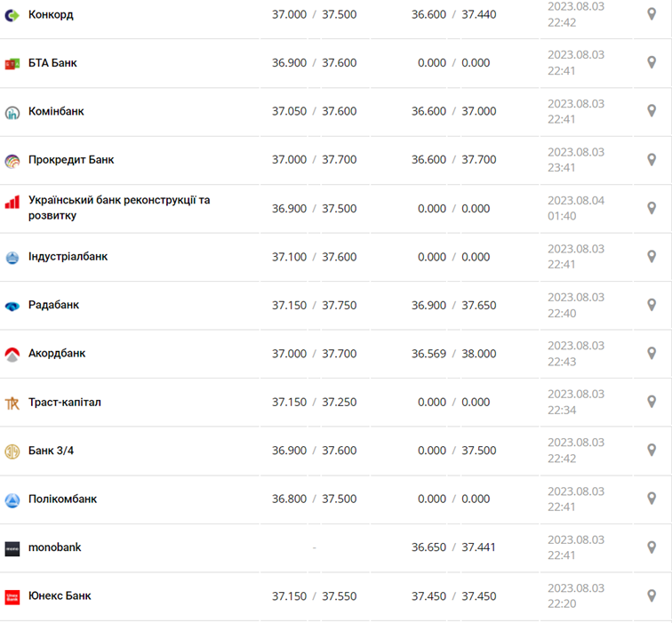The height and width of the screenshot is (623, 672).
Task: Click the map pin for Конкорд
Action: click(x=652, y=14)
